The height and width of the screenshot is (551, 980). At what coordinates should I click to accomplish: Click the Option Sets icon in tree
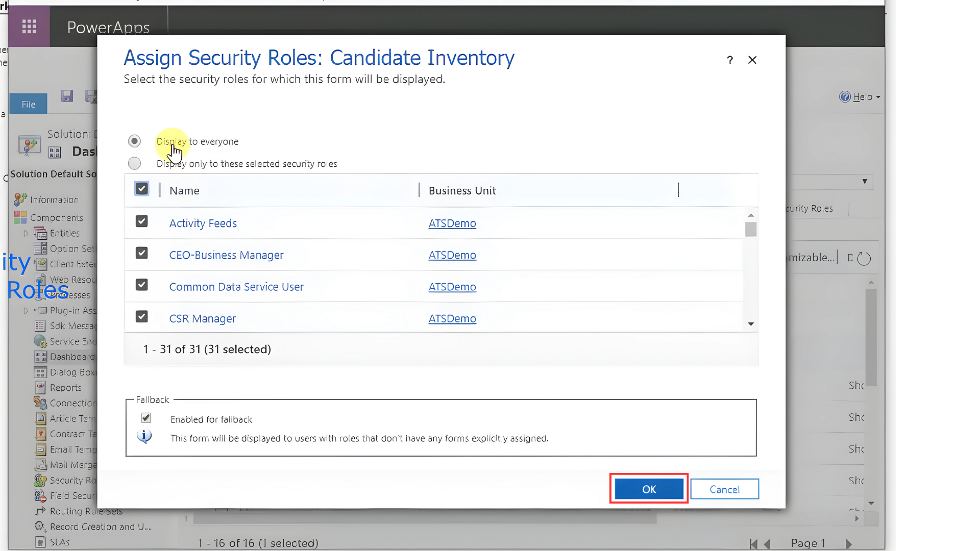[40, 248]
